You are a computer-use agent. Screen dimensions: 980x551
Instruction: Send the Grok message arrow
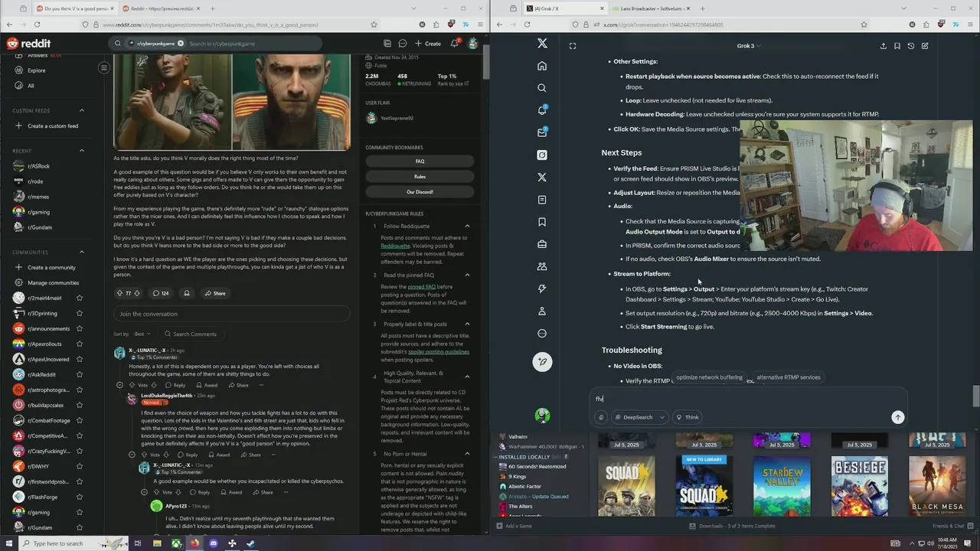(898, 417)
